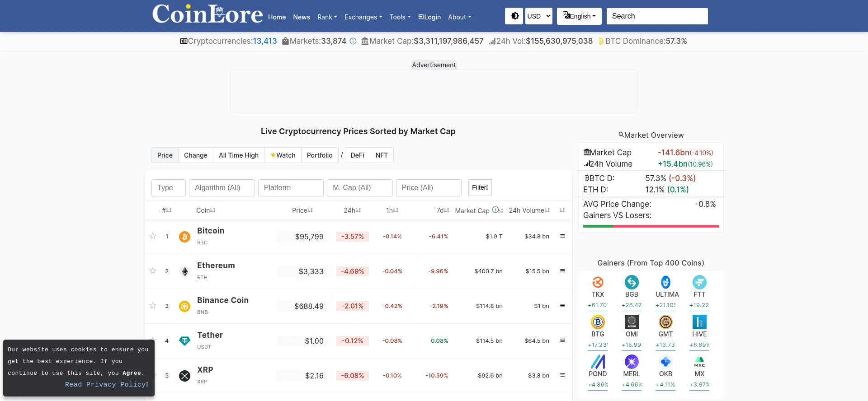Open BGB gainer icon
This screenshot has height=401, width=868.
pos(632,282)
